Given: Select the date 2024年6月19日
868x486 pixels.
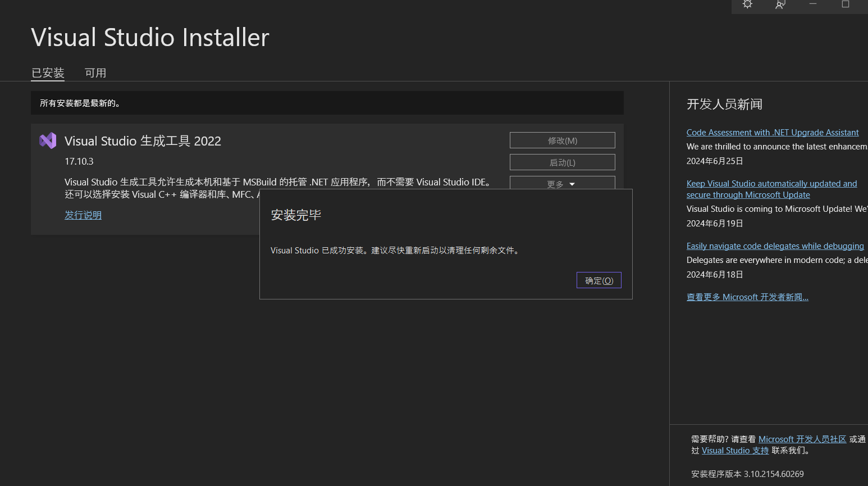Looking at the screenshot, I should [715, 224].
